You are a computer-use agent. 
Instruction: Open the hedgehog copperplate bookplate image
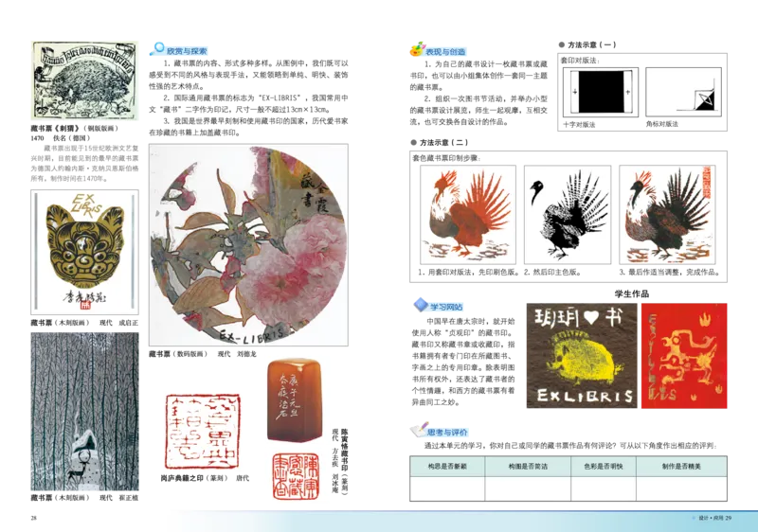(84, 80)
